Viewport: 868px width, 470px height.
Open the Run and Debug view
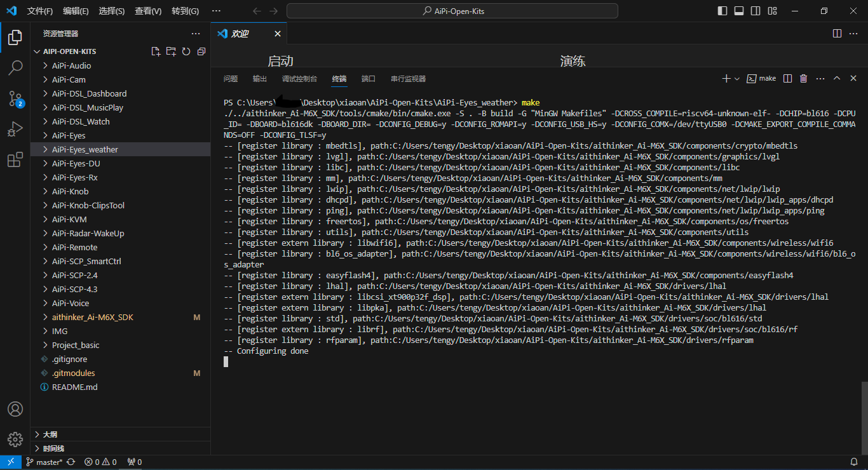15,129
